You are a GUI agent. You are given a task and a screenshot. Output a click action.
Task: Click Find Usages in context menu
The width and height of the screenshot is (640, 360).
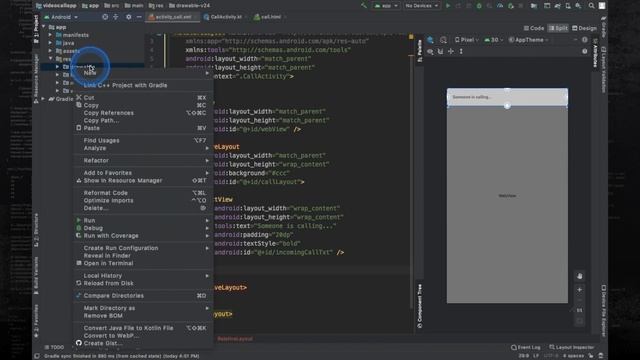pos(143,140)
